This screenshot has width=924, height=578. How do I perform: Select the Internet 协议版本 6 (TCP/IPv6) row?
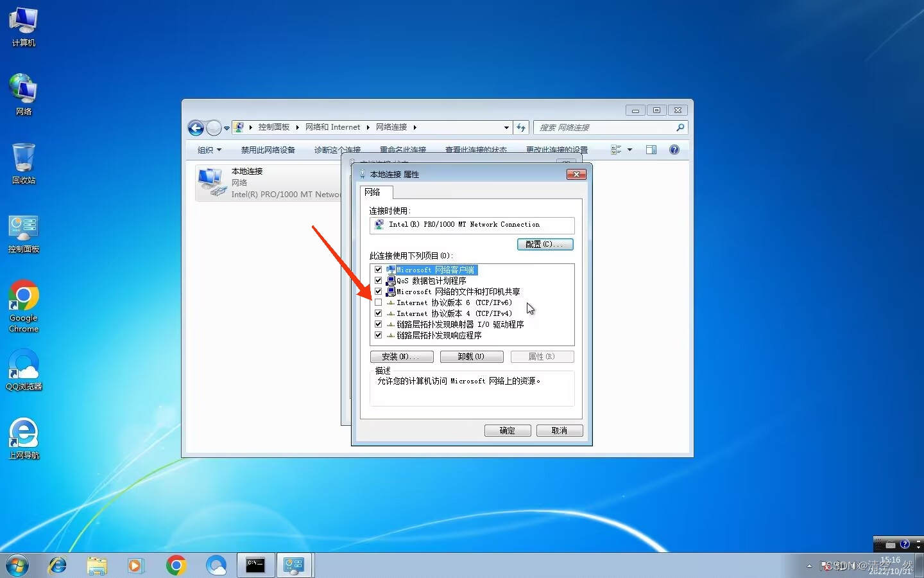tap(454, 302)
